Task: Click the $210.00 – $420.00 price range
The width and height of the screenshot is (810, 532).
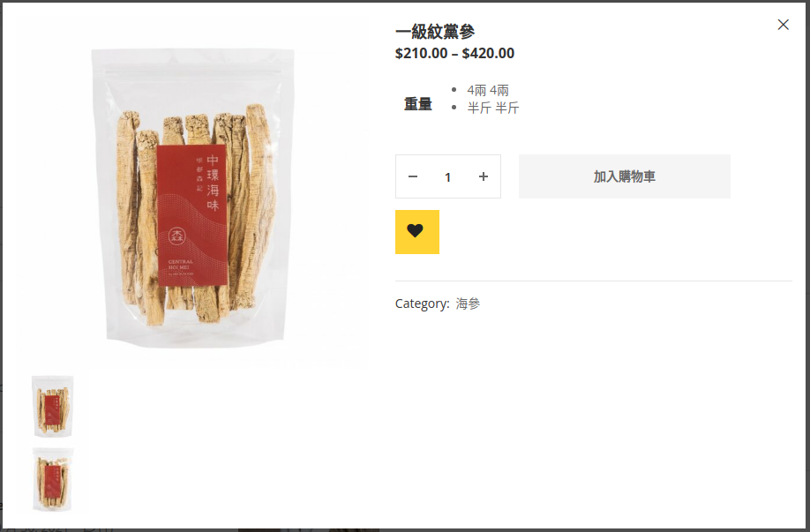Action: (454, 53)
